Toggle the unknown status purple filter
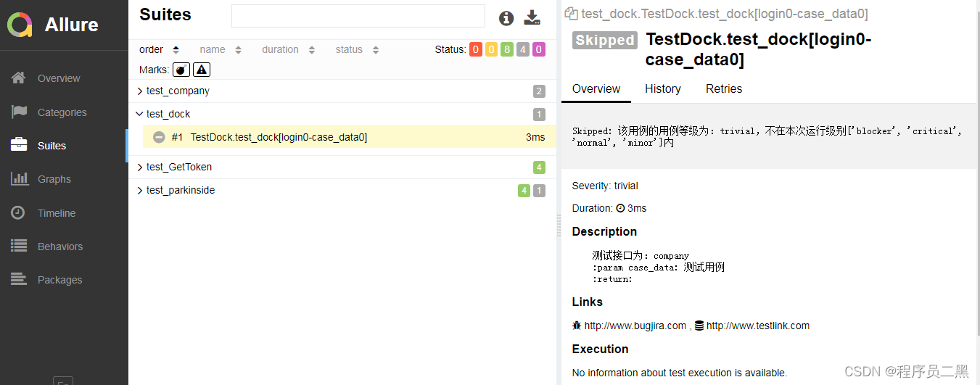Viewport: 980px width, 385px height. tap(539, 49)
